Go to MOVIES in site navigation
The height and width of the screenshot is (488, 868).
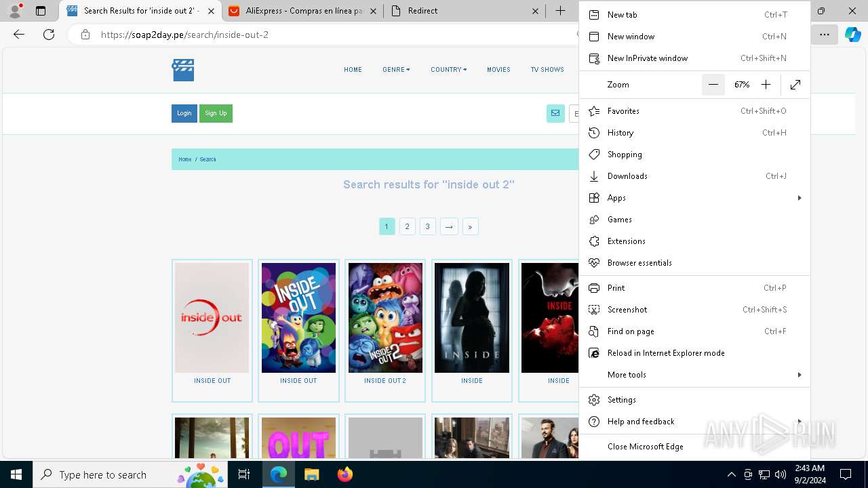tap(498, 70)
